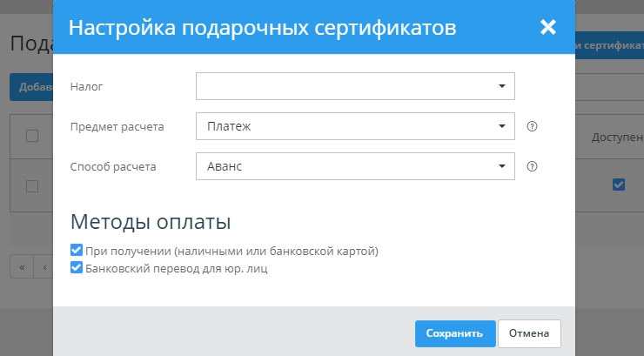This screenshot has height=356, width=644.
Task: Click the Методы оплаты heading
Action: point(150,221)
